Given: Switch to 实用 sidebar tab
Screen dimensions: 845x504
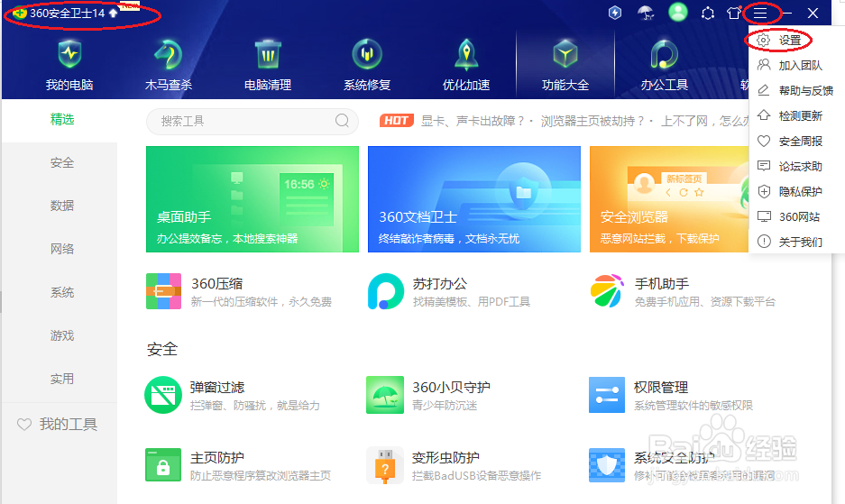Looking at the screenshot, I should (x=62, y=379).
